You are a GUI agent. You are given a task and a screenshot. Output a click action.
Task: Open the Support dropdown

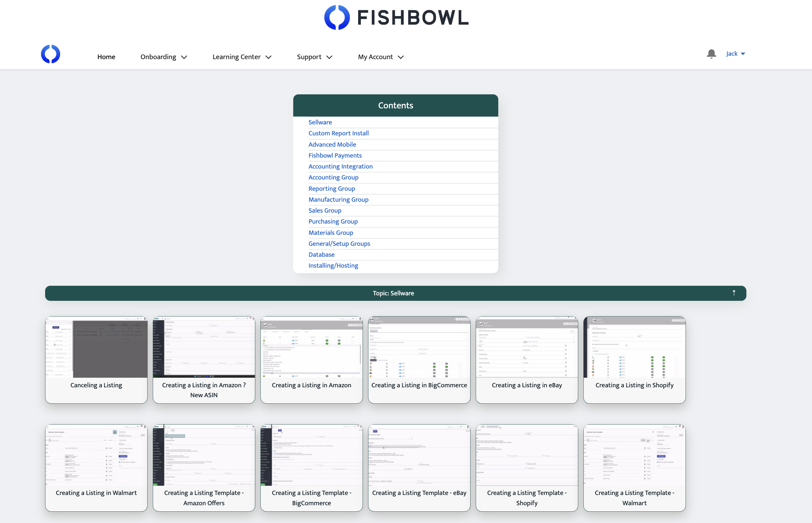[314, 57]
